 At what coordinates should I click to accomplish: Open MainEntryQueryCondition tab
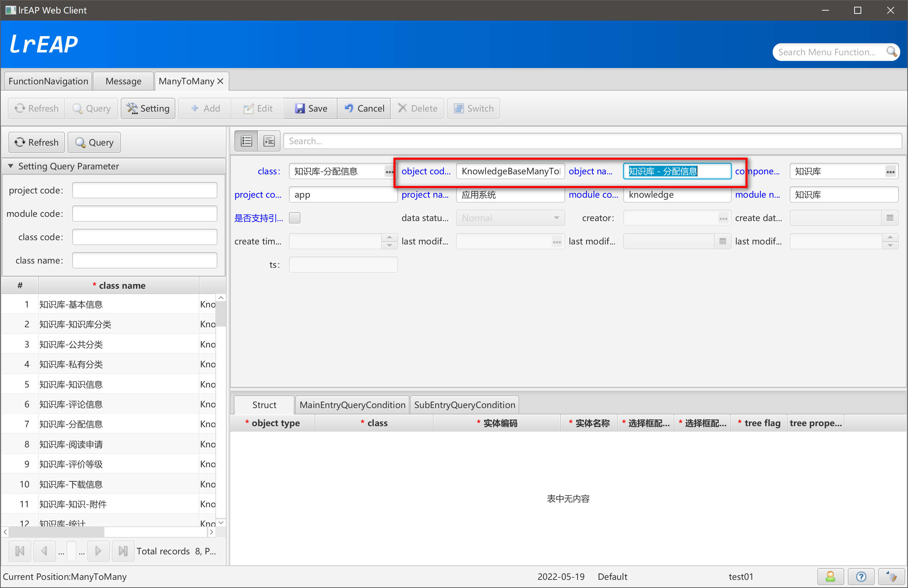tap(352, 405)
